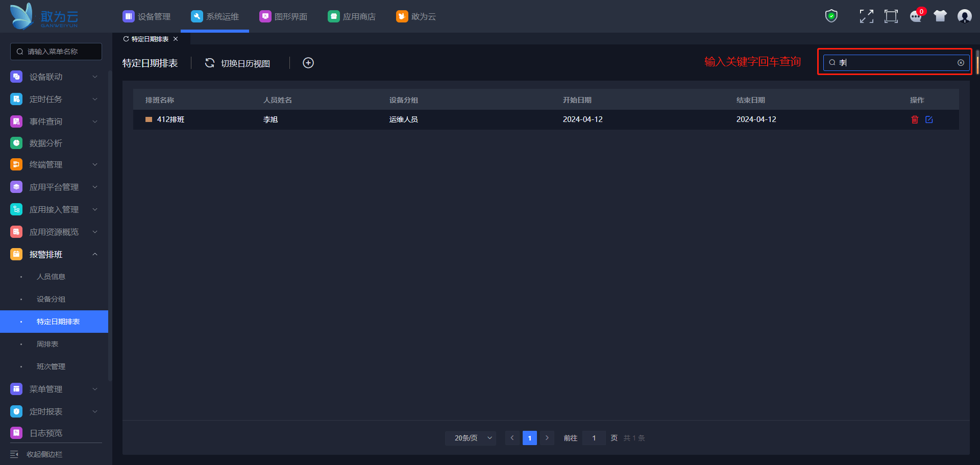Expand the 定时任务 menu chevron
This screenshot has height=465, width=980.
pos(95,99)
